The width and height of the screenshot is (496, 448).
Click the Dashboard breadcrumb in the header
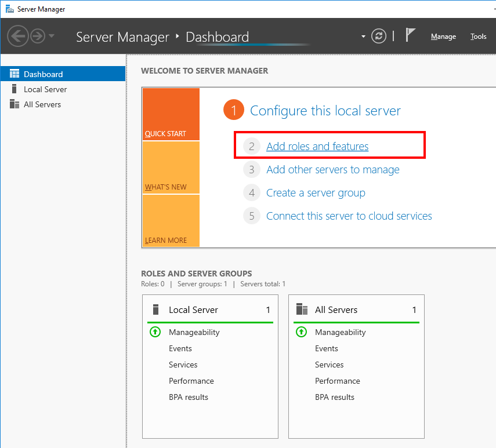pyautogui.click(x=218, y=37)
